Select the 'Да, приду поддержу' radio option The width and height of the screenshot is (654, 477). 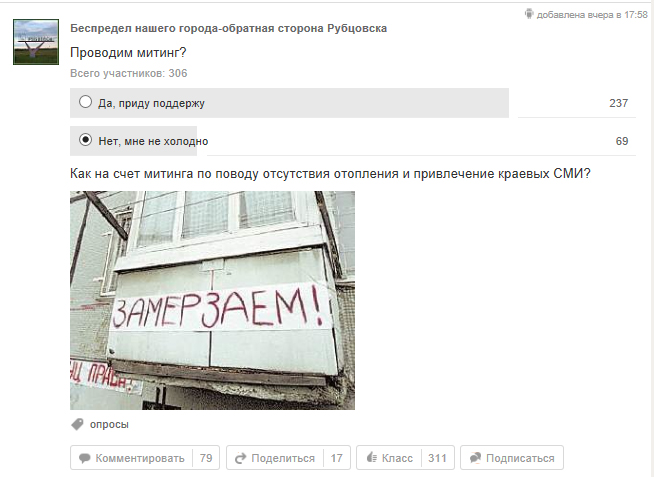coord(86,102)
